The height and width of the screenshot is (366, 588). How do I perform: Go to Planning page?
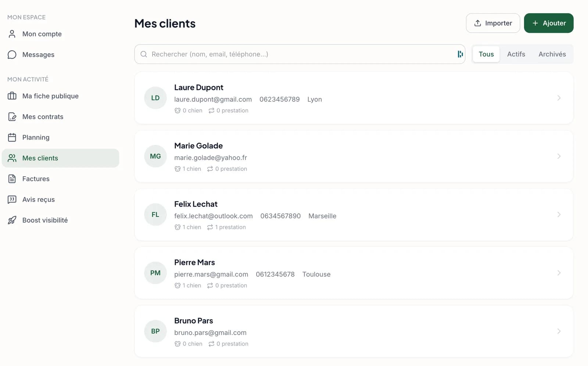click(x=60, y=137)
